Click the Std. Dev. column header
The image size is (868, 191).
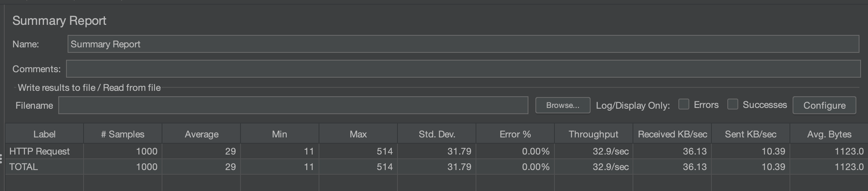(437, 134)
